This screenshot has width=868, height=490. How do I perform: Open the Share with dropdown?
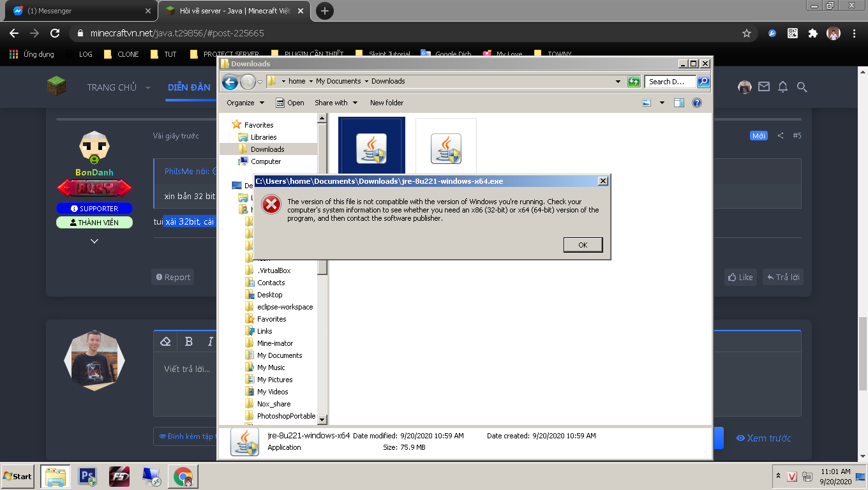[336, 103]
